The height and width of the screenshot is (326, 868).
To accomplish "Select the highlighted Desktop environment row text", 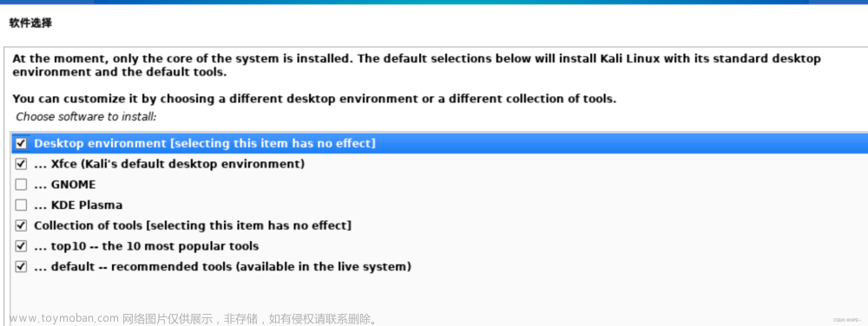I will tap(205, 144).
